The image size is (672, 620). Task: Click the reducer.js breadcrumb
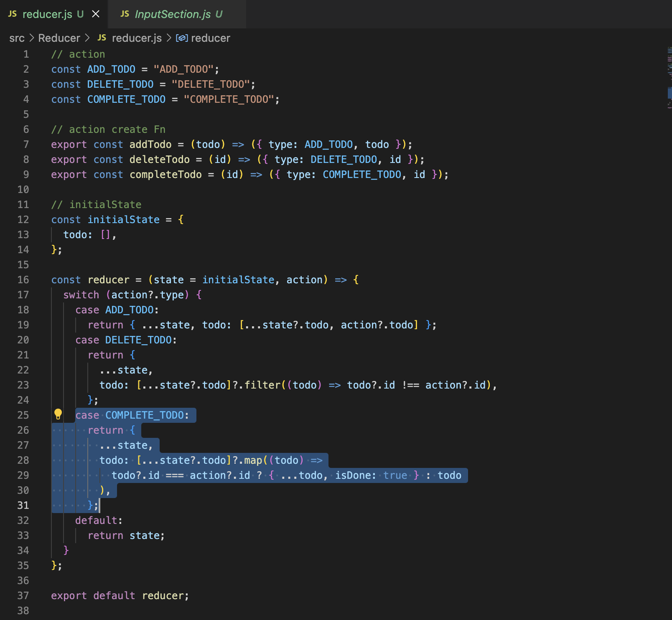pos(137,38)
